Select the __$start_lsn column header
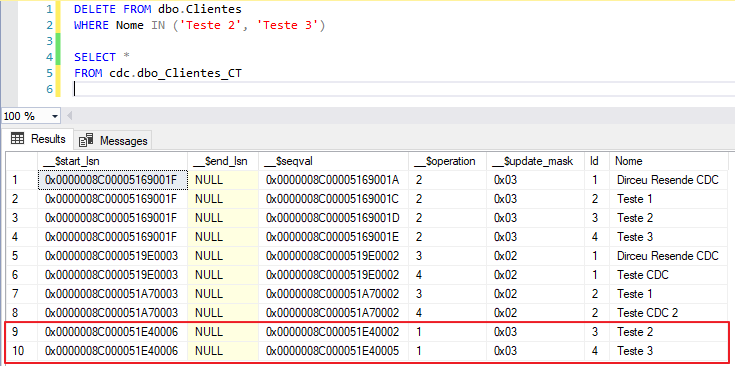This screenshot has height=366, width=735. [112, 161]
